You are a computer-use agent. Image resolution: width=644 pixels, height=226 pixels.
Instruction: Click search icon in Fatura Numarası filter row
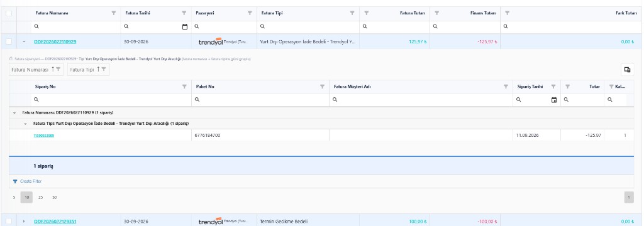click(x=36, y=26)
